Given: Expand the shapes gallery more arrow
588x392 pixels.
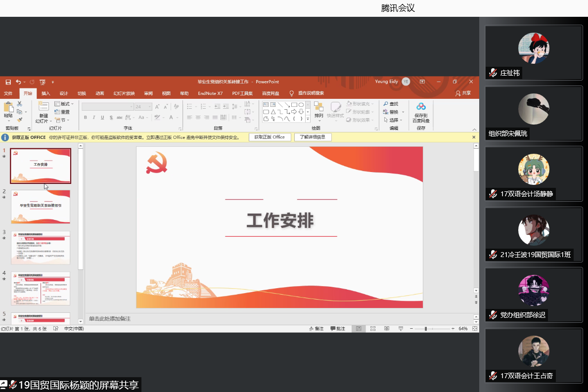Looking at the screenshot, I should pyautogui.click(x=308, y=119).
